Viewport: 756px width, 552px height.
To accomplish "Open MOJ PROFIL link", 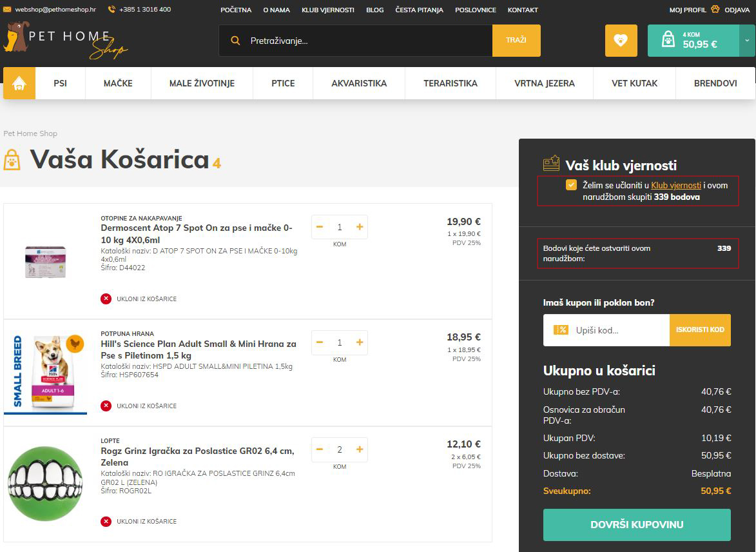I will pyautogui.click(x=688, y=10).
